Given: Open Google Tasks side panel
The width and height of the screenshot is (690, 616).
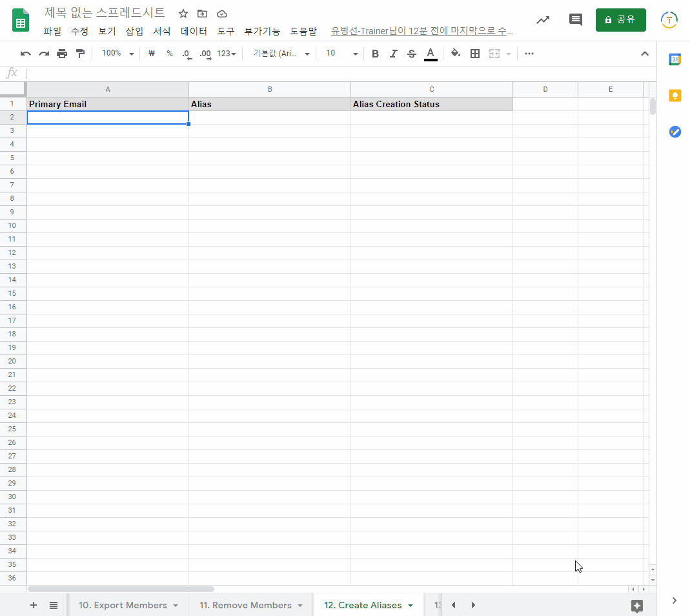Looking at the screenshot, I should point(675,132).
